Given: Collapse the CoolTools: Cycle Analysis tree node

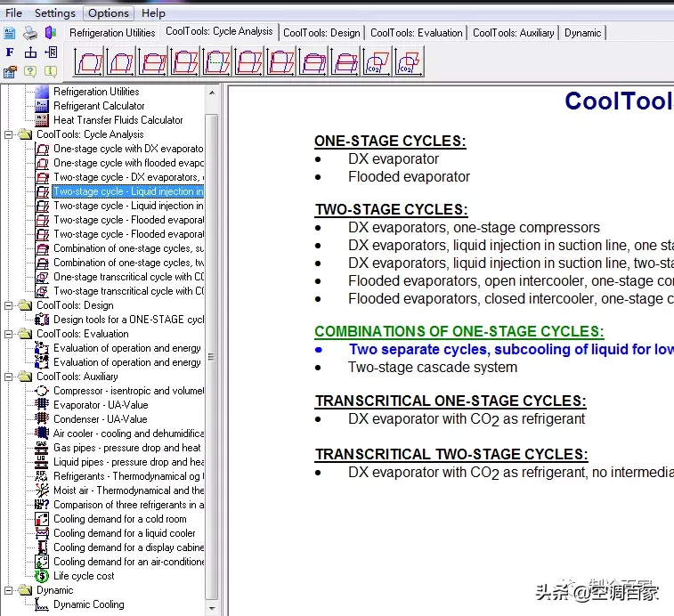Looking at the screenshot, I should (x=8, y=134).
